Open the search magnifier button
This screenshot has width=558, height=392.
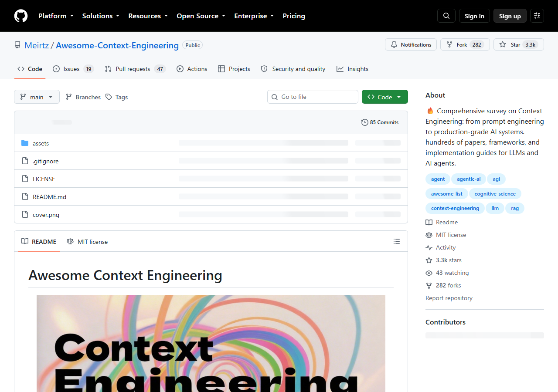(x=446, y=16)
